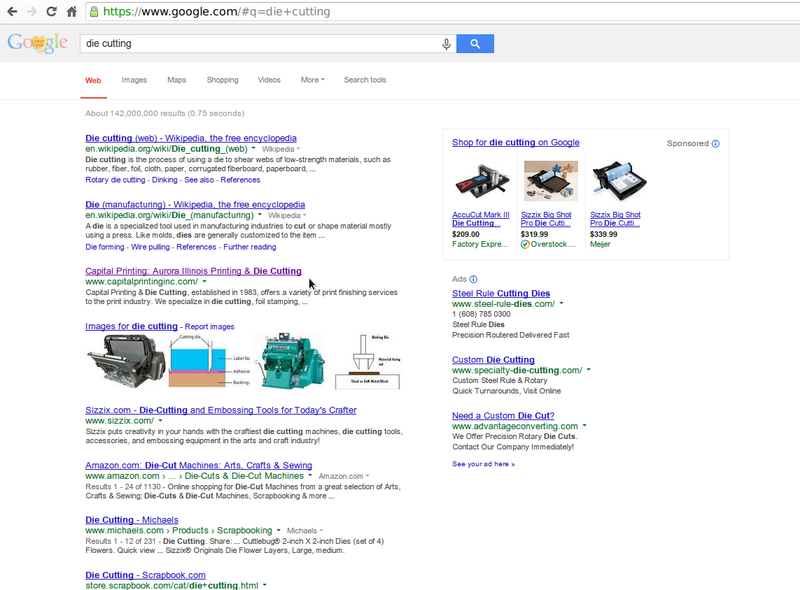
Task: Click the green padlock security icon
Action: point(94,11)
